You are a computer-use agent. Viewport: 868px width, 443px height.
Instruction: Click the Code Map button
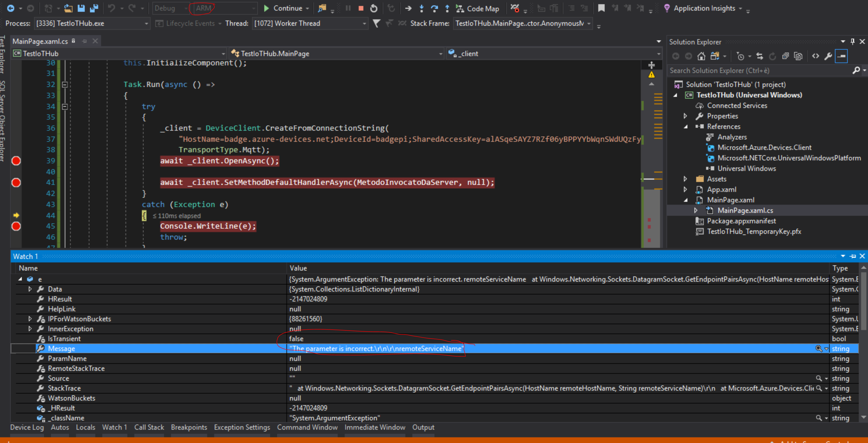477,8
